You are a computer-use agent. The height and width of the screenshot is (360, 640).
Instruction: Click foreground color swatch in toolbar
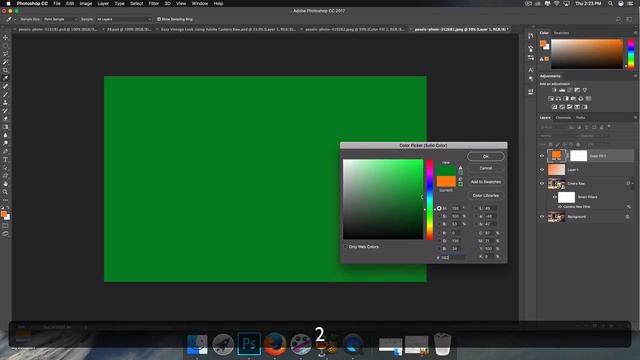click(x=4, y=214)
